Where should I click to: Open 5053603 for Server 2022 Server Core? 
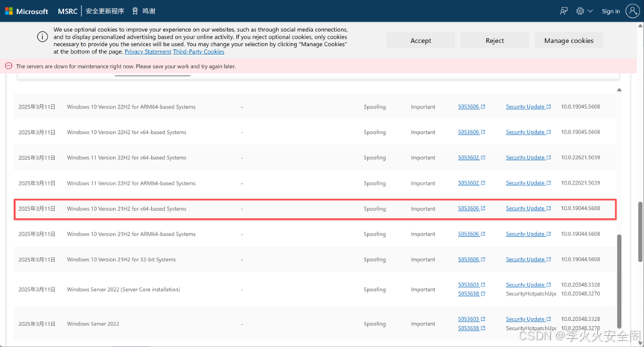pyautogui.click(x=471, y=284)
